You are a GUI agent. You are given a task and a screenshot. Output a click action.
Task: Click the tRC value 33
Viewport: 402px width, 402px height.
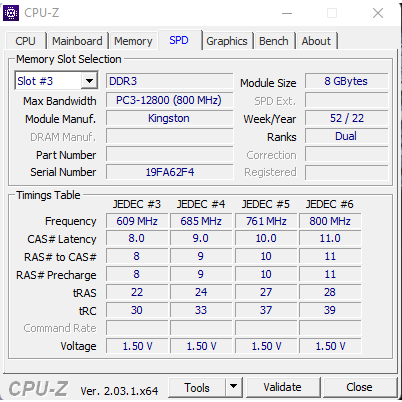click(201, 310)
